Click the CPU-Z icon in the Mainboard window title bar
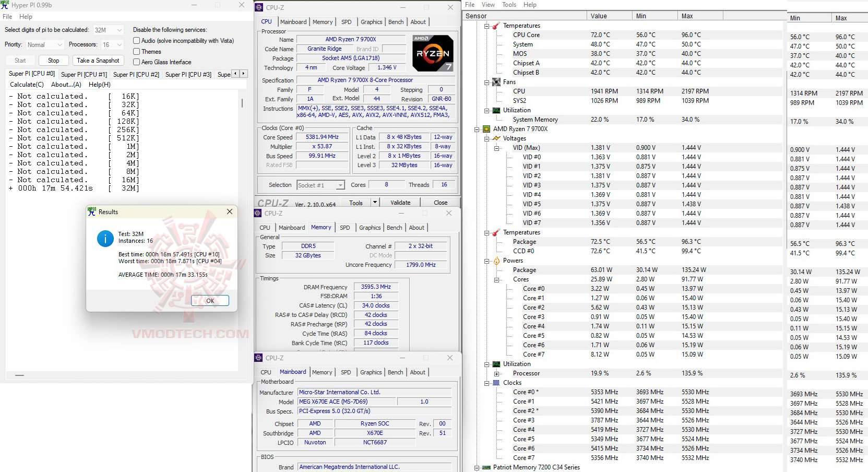Screen dimensions: 868x472 [x=258, y=358]
